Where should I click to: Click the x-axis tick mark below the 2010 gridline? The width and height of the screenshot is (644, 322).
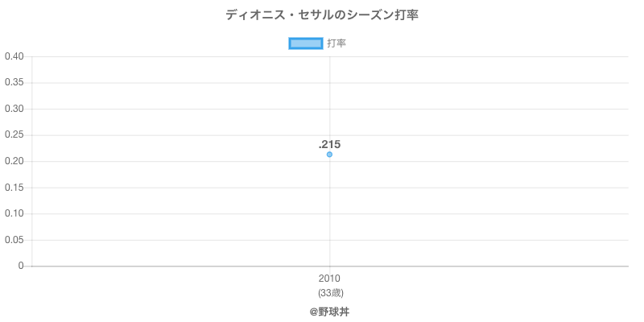pyautogui.click(x=329, y=270)
